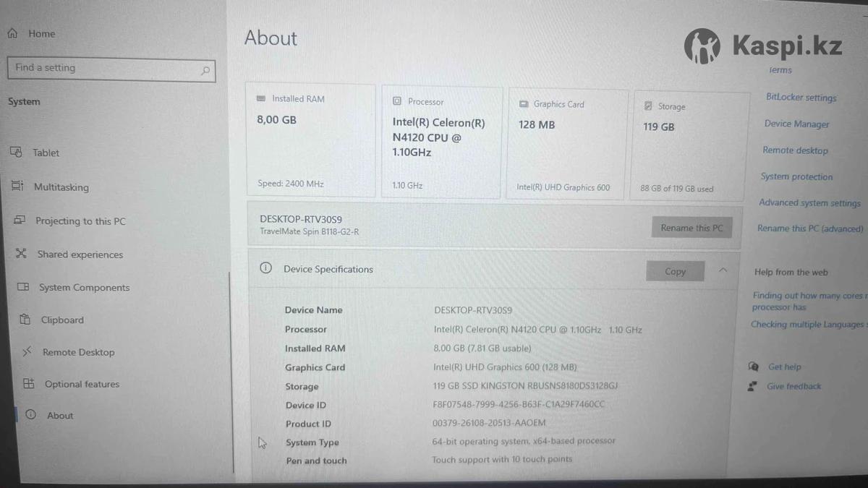
Task: Open Multitasking settings icon
Action: point(17,187)
